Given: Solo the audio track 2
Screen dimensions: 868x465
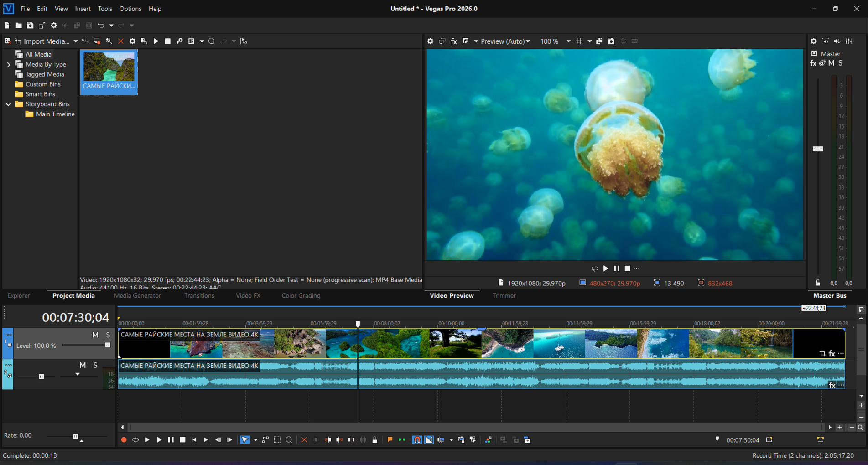Looking at the screenshot, I should click(x=95, y=365).
